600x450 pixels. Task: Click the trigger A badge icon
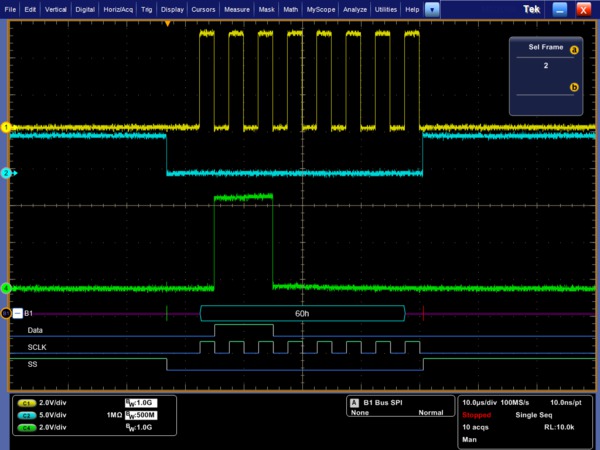352,402
